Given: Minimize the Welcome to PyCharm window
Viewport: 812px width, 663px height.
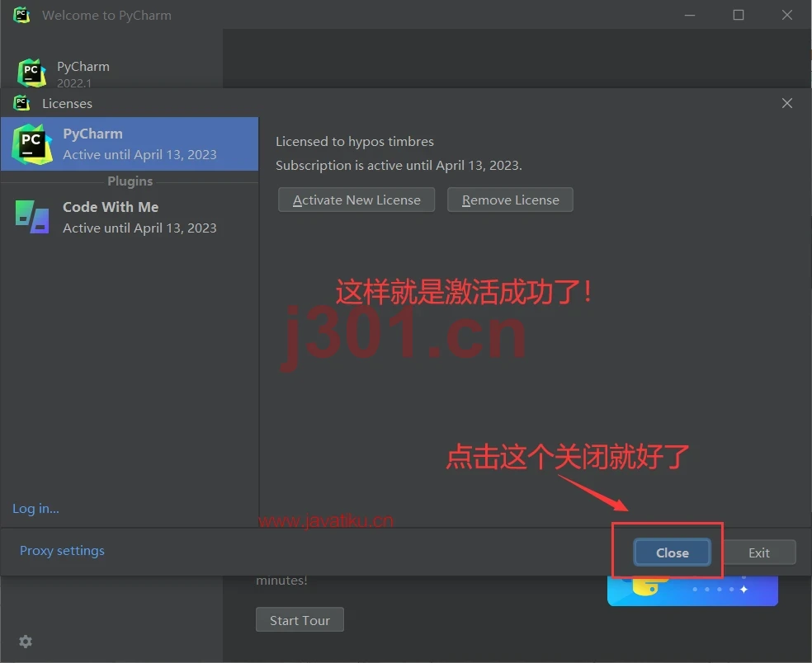Looking at the screenshot, I should [x=690, y=15].
